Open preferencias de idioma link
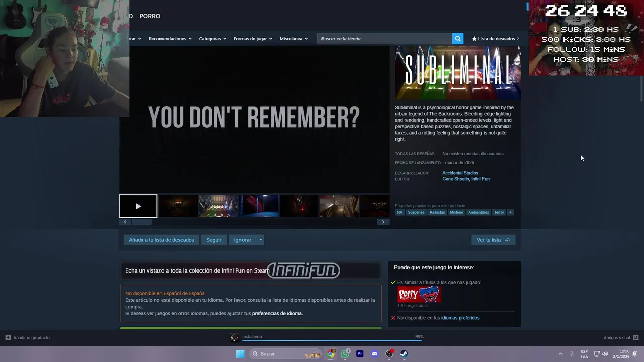The height and width of the screenshot is (362, 644). point(277,313)
